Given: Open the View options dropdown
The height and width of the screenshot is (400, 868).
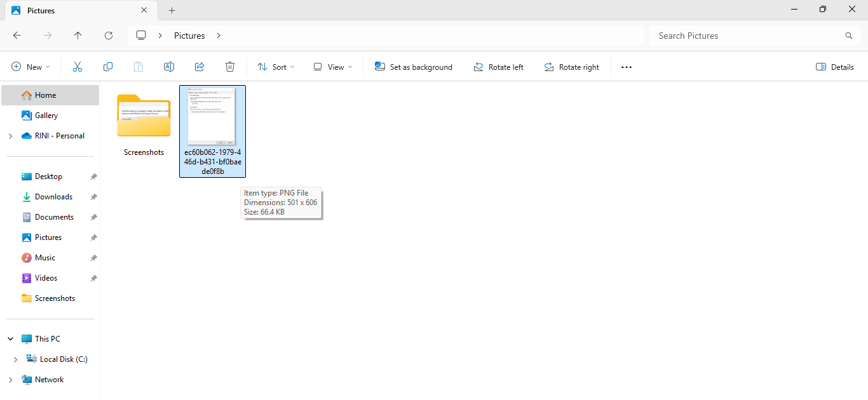Looking at the screenshot, I should point(332,67).
